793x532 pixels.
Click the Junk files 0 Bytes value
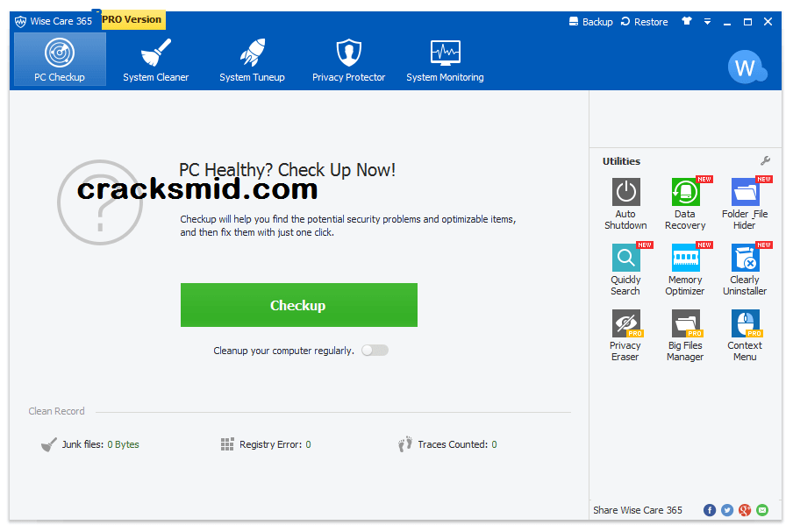coord(123,444)
